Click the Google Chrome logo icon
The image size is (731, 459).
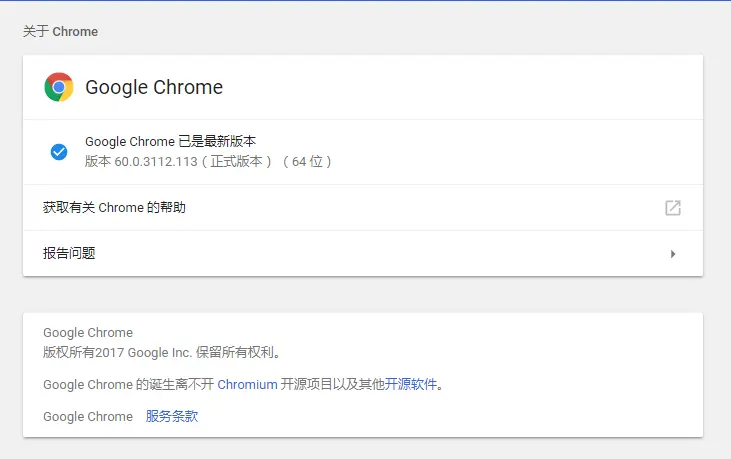coord(59,87)
